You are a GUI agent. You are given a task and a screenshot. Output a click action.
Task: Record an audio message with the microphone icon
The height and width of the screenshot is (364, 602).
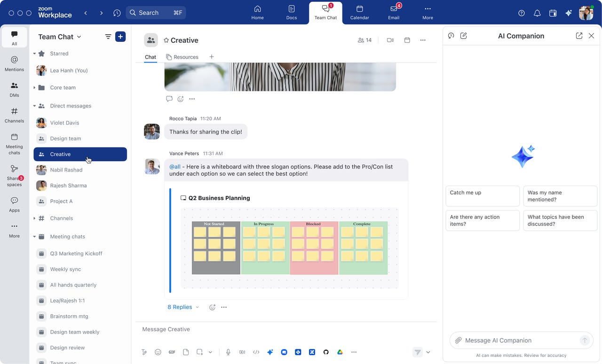click(x=228, y=352)
